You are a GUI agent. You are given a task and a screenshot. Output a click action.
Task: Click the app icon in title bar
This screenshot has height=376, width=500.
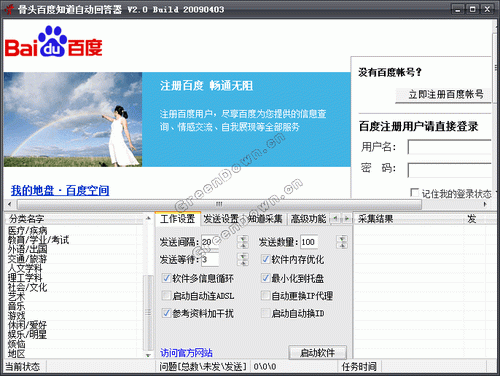point(9,9)
